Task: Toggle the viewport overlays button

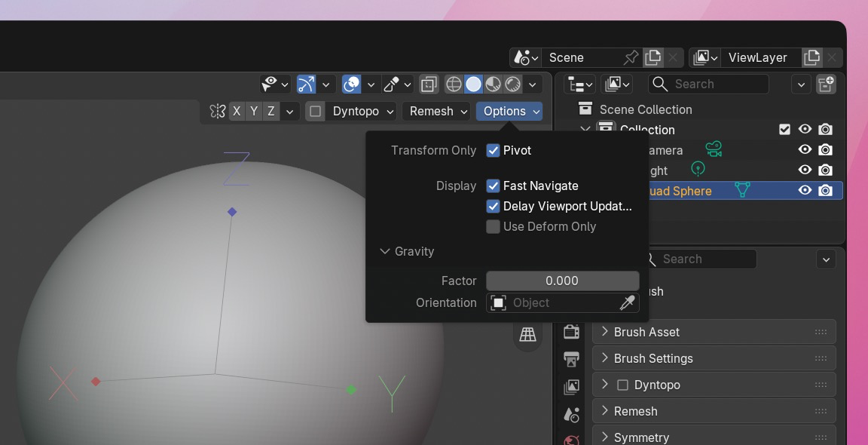Action: 352,84
